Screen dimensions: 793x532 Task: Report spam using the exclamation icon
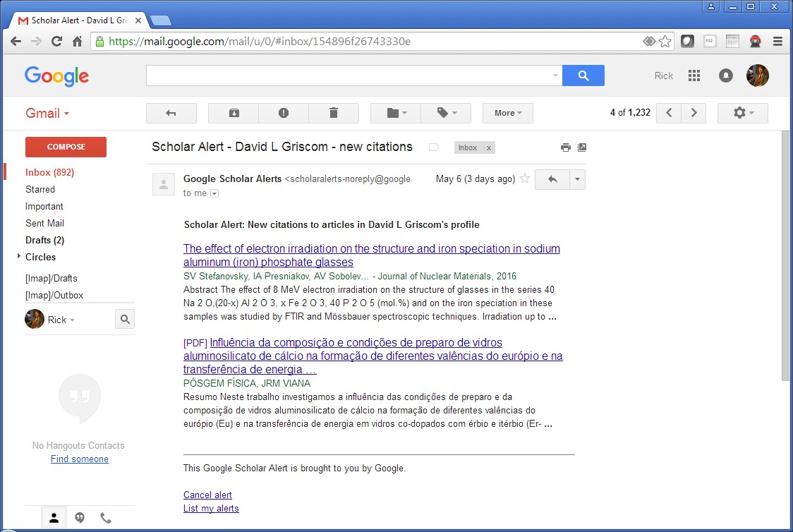pos(283,113)
